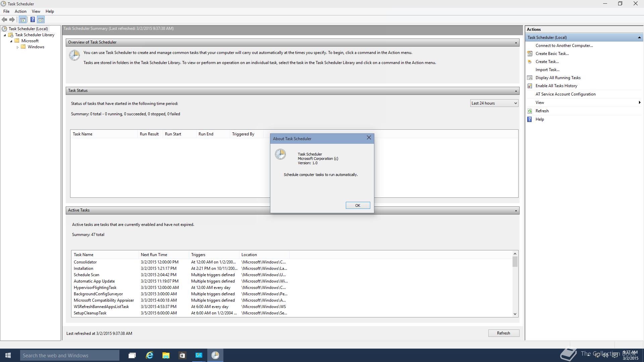Open Task View on the taskbar
This screenshot has height=362, width=644.
click(132, 355)
